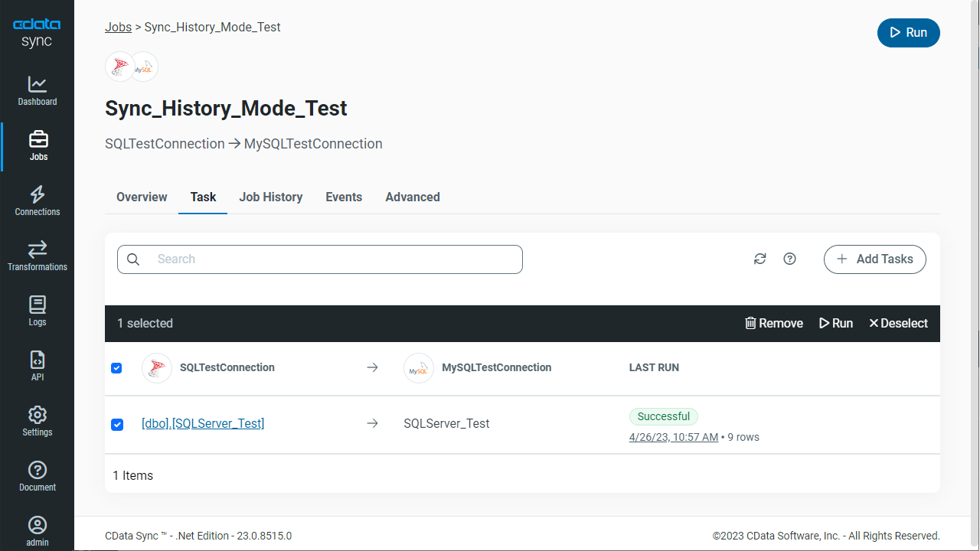This screenshot has height=551, width=980.
Task: Open the help icon near Add Tasks
Action: [789, 259]
